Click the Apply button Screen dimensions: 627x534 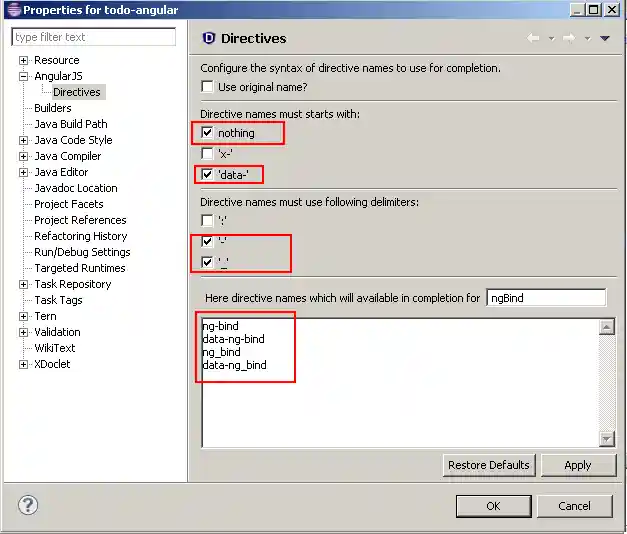tap(578, 465)
